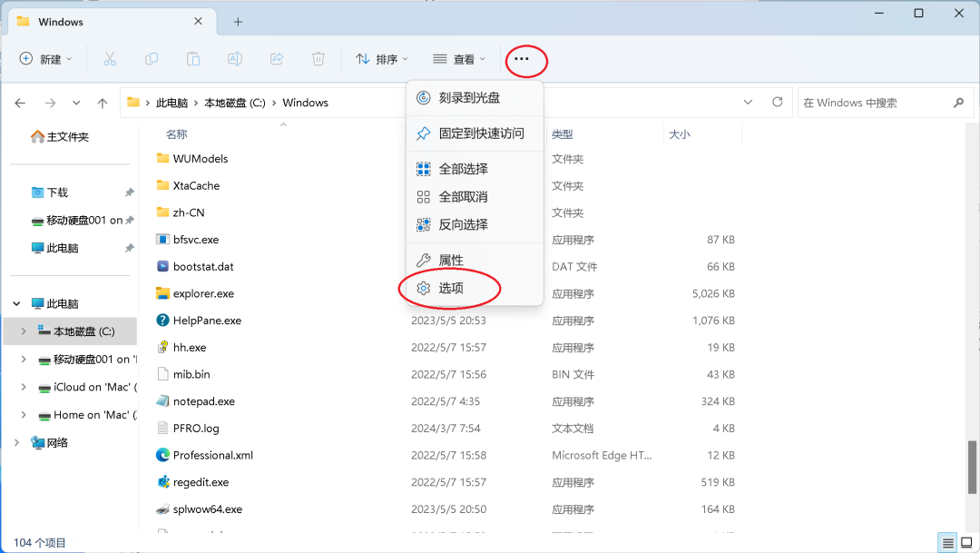Choose 反向选择 from the menu

pyautogui.click(x=475, y=224)
